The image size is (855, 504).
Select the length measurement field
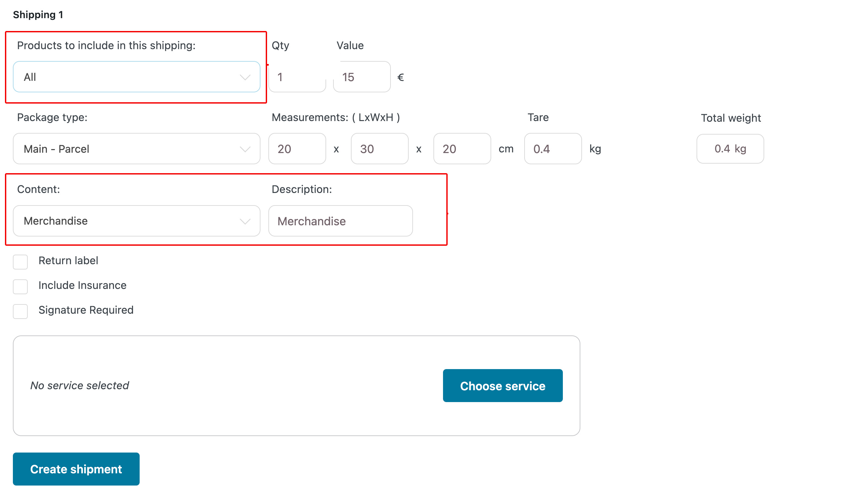coord(297,149)
